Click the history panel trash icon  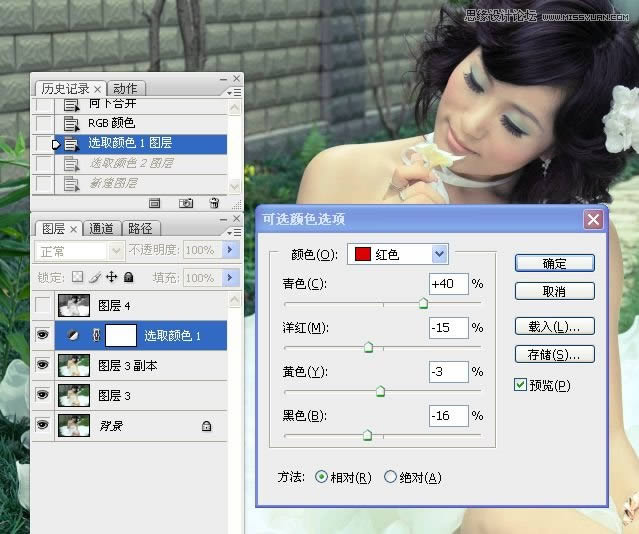pos(213,203)
